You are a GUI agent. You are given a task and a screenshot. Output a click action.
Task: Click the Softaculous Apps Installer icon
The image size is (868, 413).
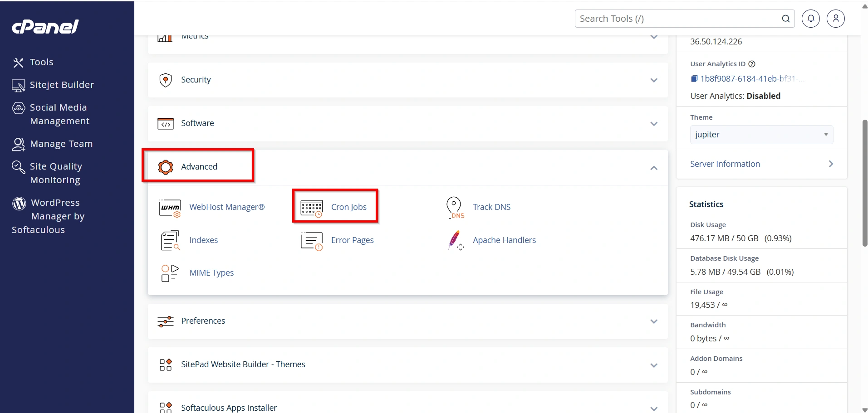(166, 408)
